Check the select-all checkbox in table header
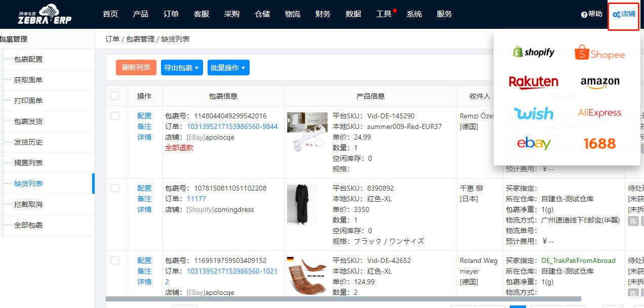This screenshot has height=308, width=644. [115, 95]
